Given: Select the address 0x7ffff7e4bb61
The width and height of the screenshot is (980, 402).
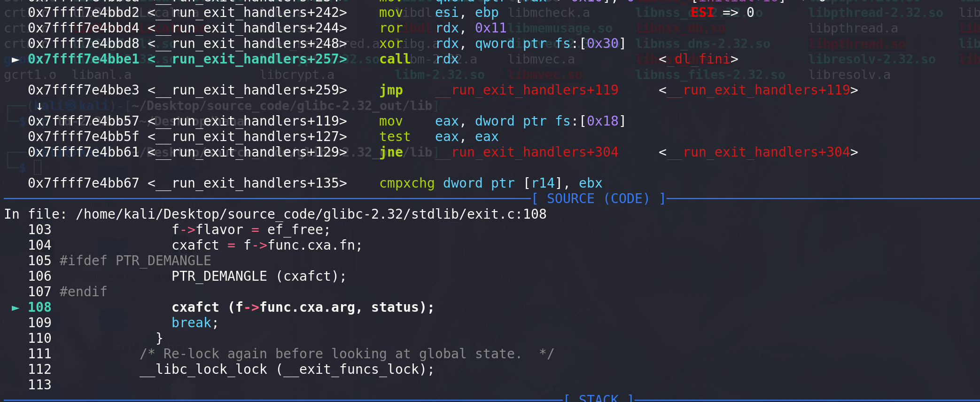Looking at the screenshot, I should pyautogui.click(x=84, y=152).
